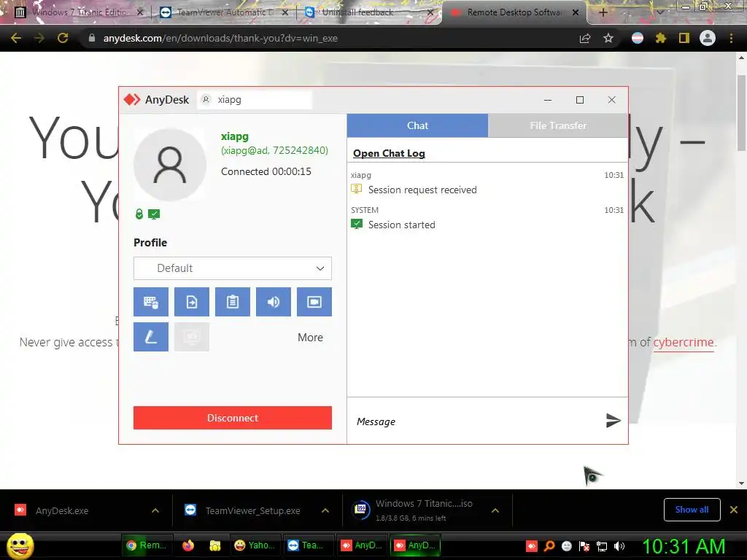Click AnyDesk system tray icon
The height and width of the screenshot is (560, 747).
532,545
